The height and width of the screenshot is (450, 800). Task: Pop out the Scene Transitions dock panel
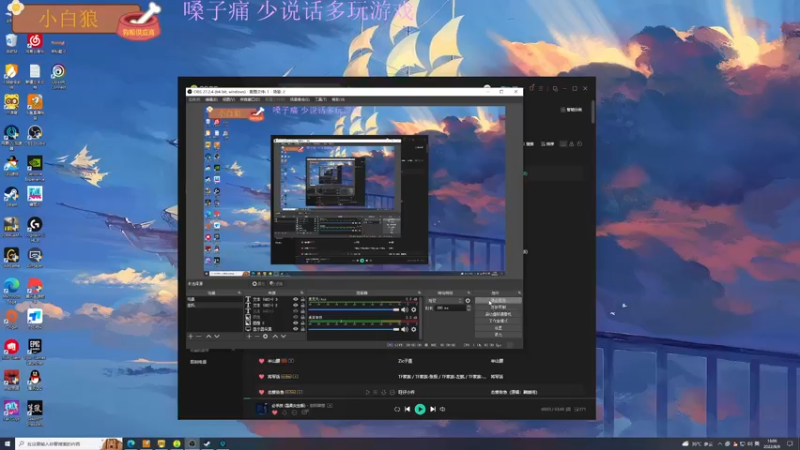(x=469, y=293)
